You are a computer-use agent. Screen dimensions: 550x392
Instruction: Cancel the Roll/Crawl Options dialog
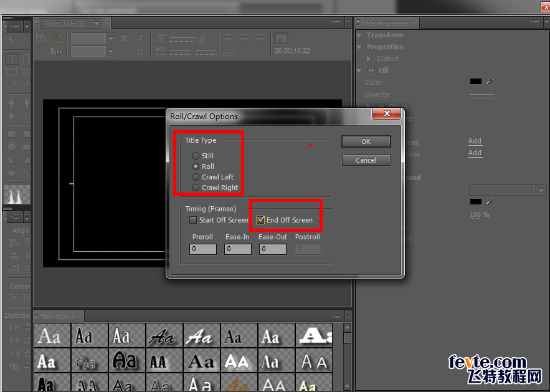coord(366,160)
